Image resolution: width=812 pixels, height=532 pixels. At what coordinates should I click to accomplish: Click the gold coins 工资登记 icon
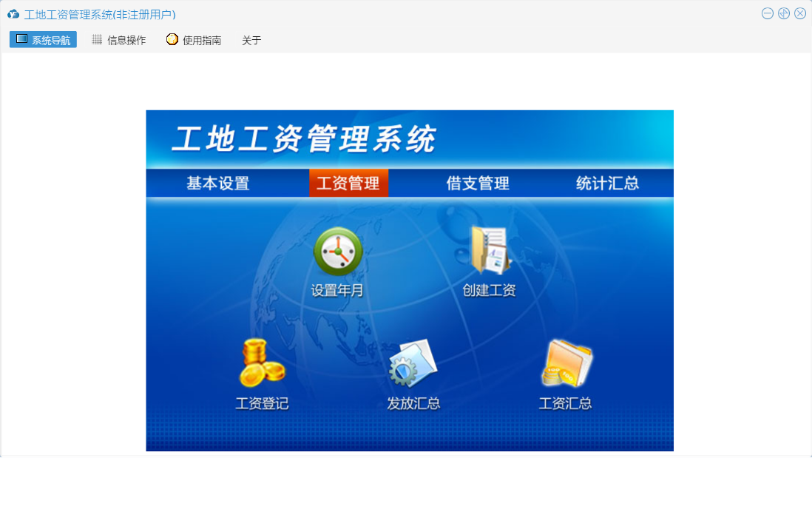[x=262, y=363]
